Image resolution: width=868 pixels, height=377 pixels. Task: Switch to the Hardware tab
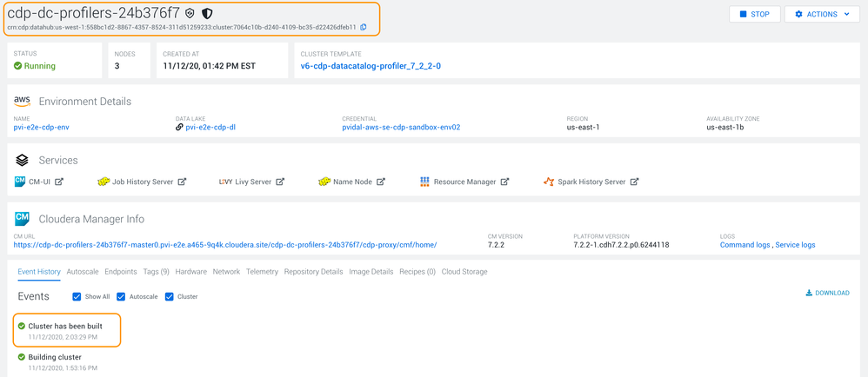[190, 272]
